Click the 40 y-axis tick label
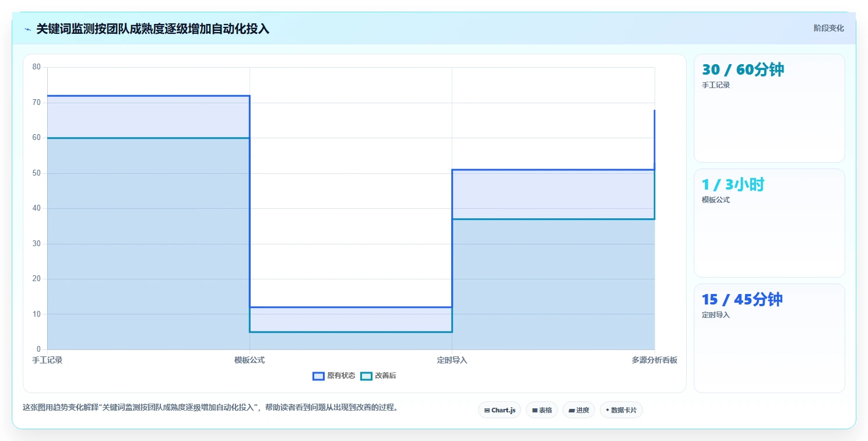Image resolution: width=868 pixels, height=441 pixels. click(x=36, y=208)
